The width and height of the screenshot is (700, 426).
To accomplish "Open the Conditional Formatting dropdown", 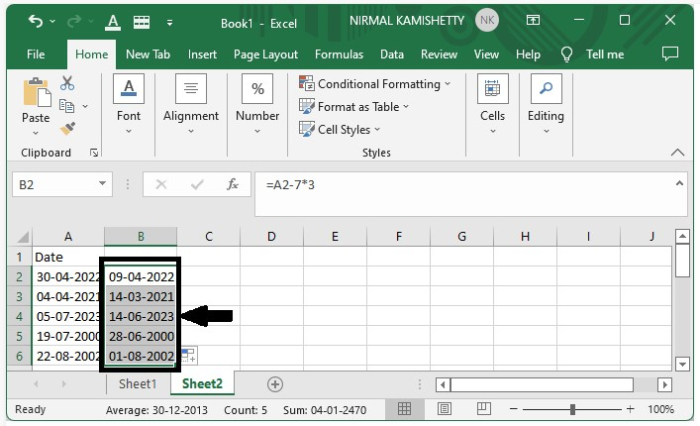I will tap(376, 84).
